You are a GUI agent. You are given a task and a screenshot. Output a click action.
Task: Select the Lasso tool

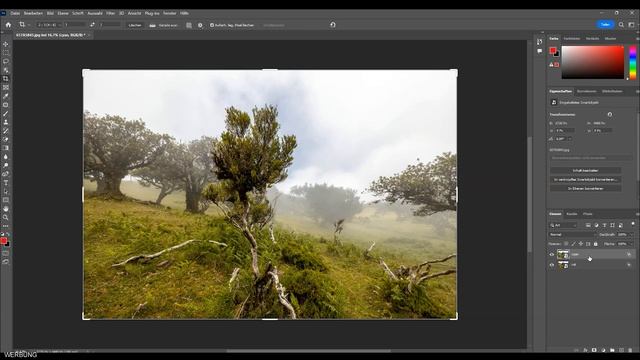[x=6, y=61]
